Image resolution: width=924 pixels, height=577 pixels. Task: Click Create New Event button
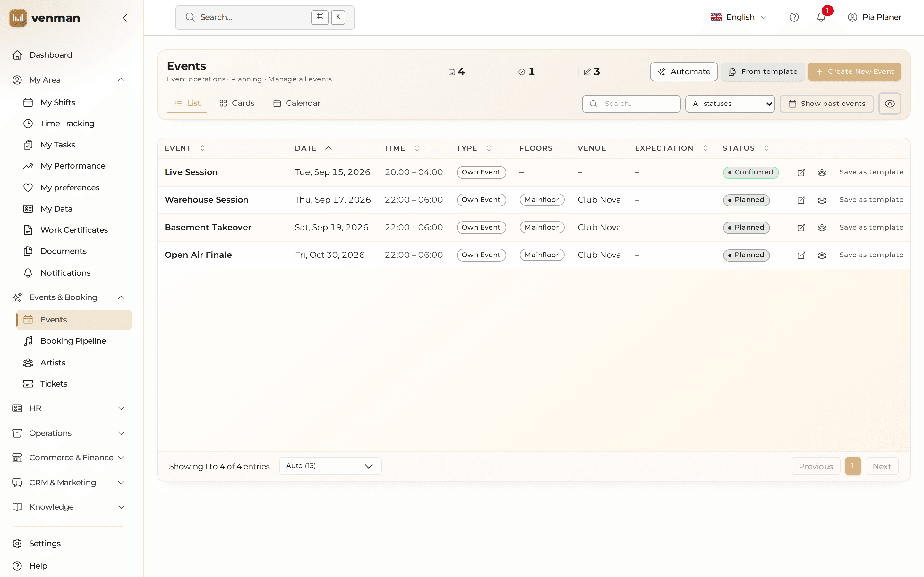click(854, 71)
